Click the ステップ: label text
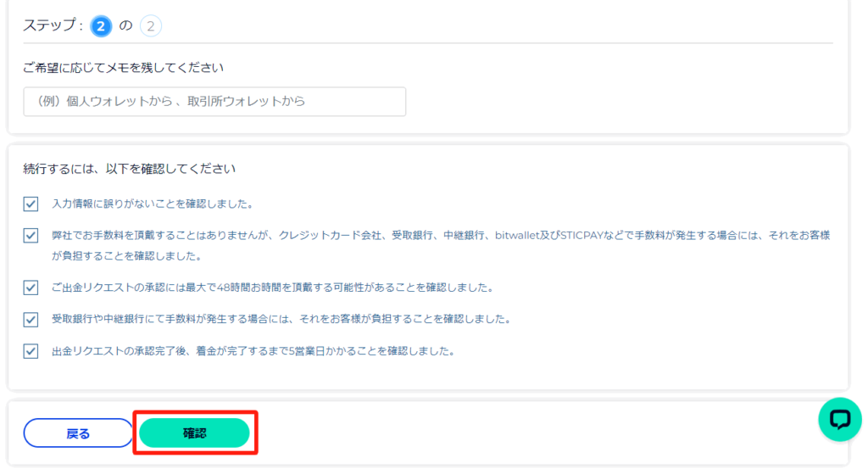Image resolution: width=868 pixels, height=469 pixels. 53,26
